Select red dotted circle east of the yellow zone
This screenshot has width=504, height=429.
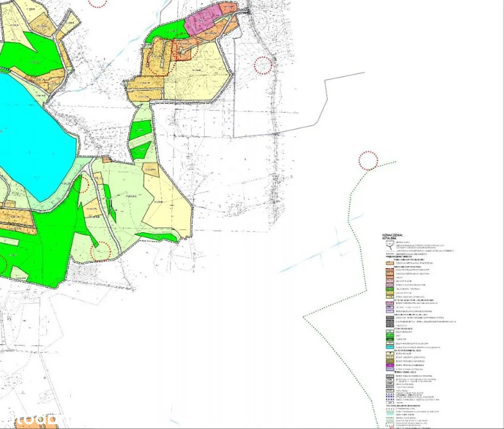click(263, 65)
